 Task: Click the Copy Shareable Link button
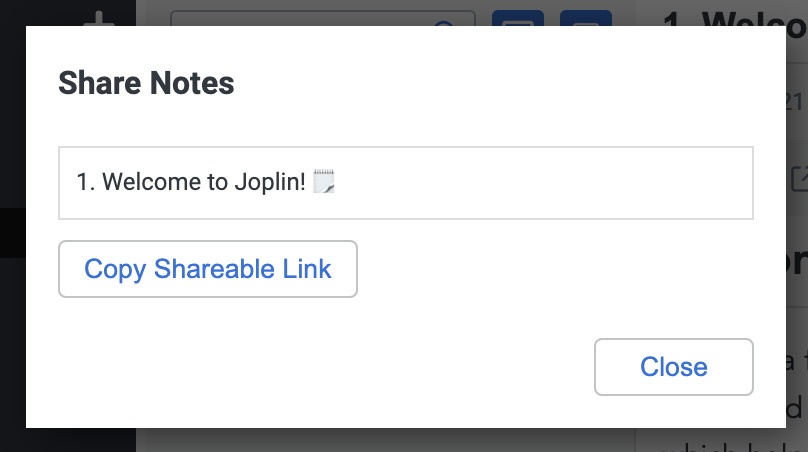point(208,269)
